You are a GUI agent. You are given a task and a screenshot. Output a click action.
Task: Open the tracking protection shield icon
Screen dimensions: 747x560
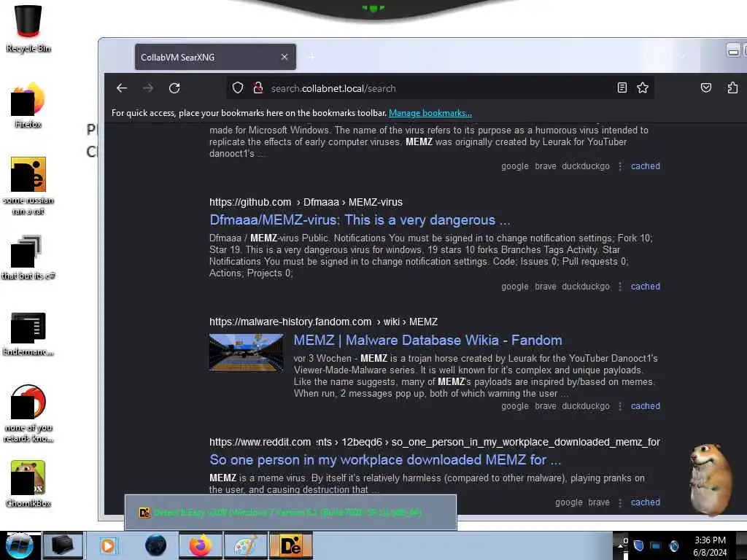[x=238, y=87]
